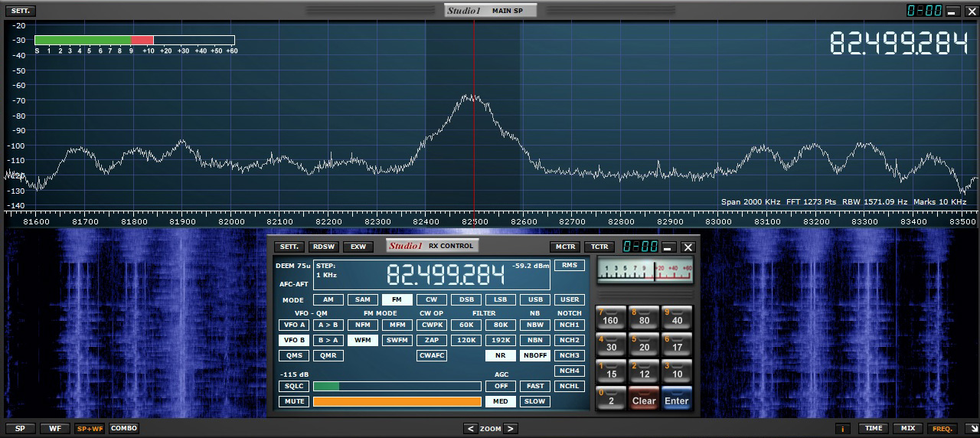980x438 pixels.
Task: Open SETT. in the RX Control panel
Action: point(289,247)
